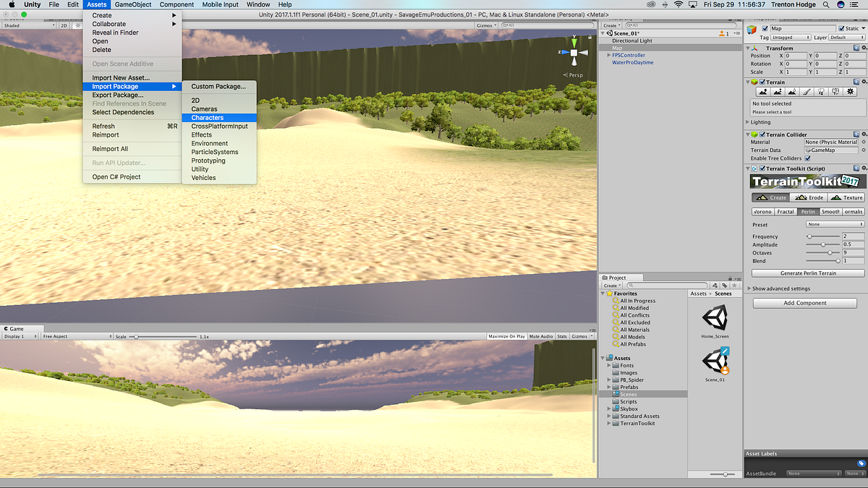Open the Layer dropdown in the Inspector
Viewport: 868px width, 488px height.
848,36
